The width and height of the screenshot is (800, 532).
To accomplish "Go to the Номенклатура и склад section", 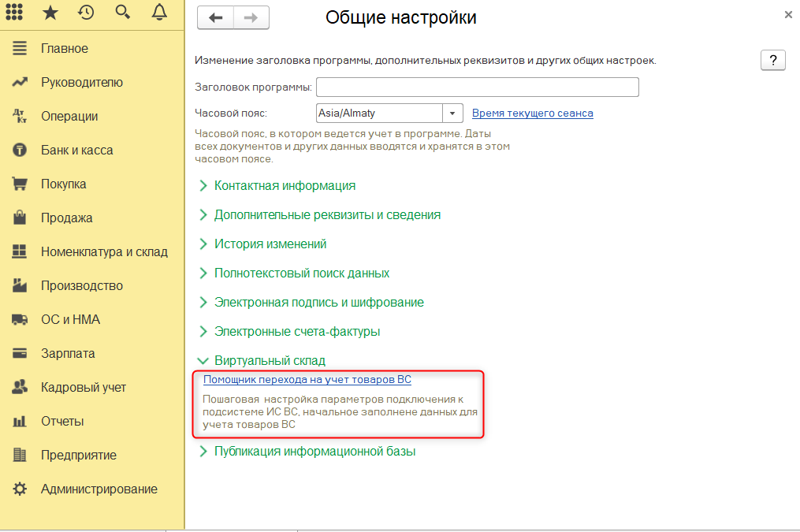I will point(104,252).
